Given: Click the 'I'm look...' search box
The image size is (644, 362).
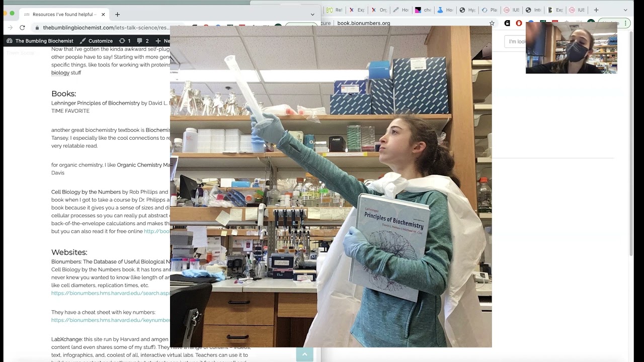Looking at the screenshot, I should pyautogui.click(x=515, y=41).
